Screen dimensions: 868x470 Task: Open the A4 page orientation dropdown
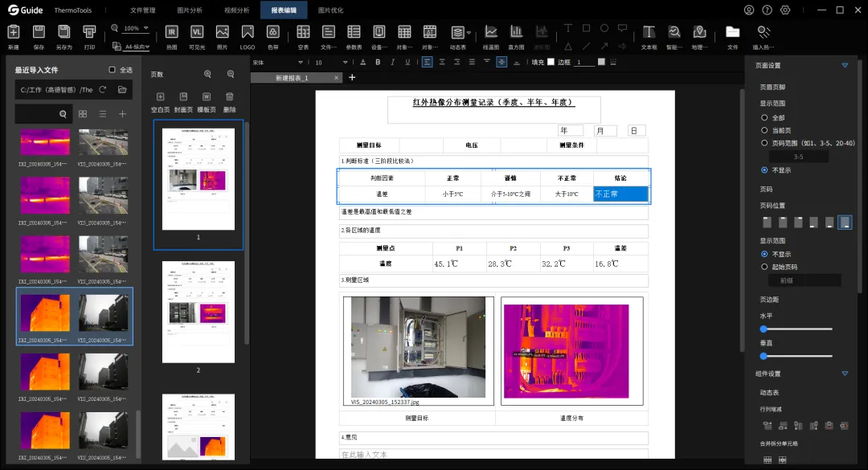(x=136, y=47)
